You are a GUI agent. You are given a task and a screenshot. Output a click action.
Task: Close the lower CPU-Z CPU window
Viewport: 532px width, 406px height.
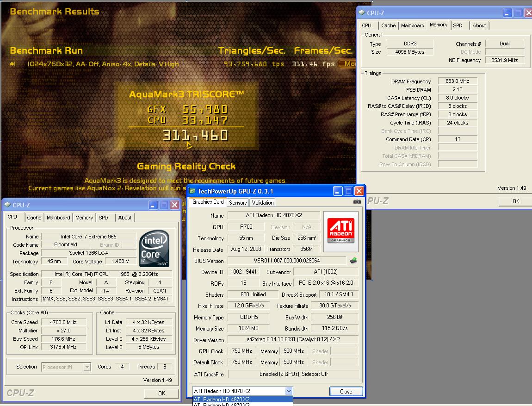pos(174,205)
